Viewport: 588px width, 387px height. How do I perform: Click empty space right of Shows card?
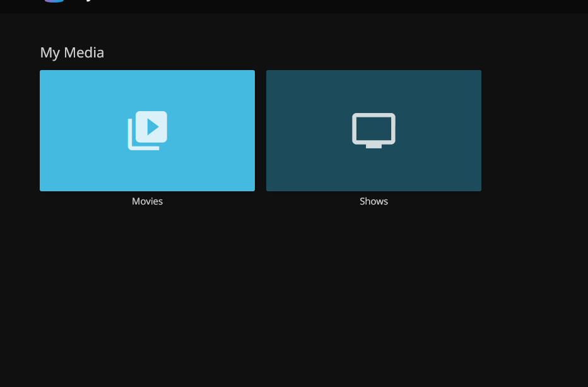click(536, 131)
